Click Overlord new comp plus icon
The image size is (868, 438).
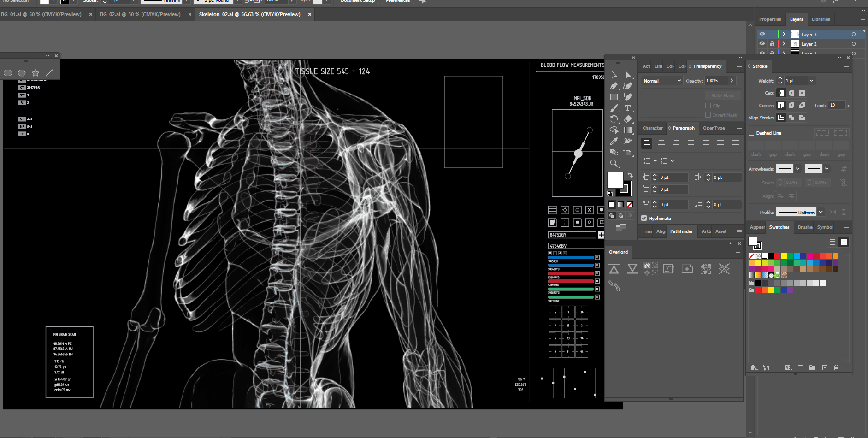[687, 269]
